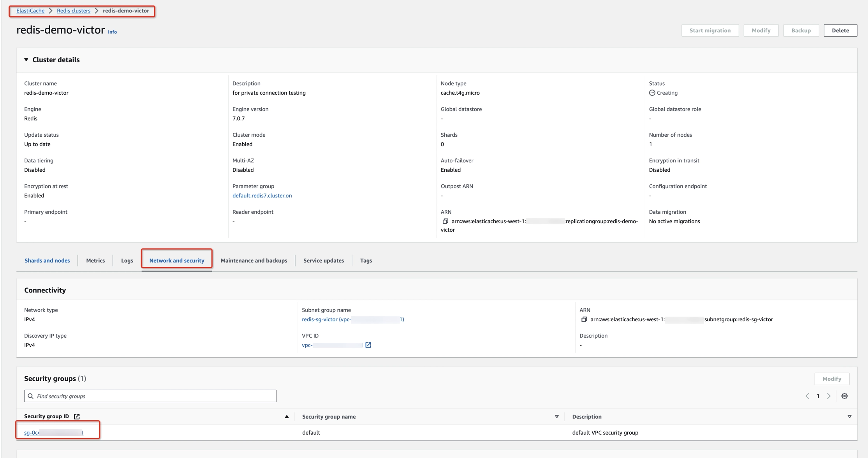Screen dimensions: 868x458
Task: Click the cluster Modify button
Action: (761, 30)
